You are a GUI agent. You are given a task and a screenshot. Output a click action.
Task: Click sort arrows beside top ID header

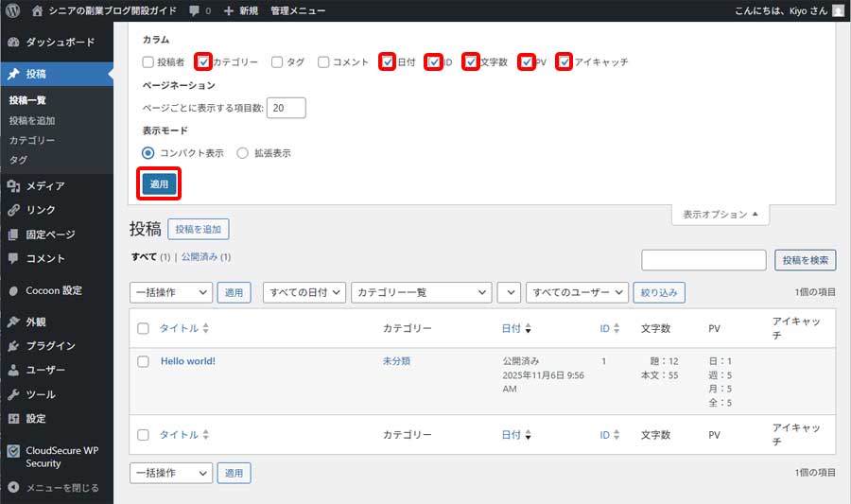point(616,328)
